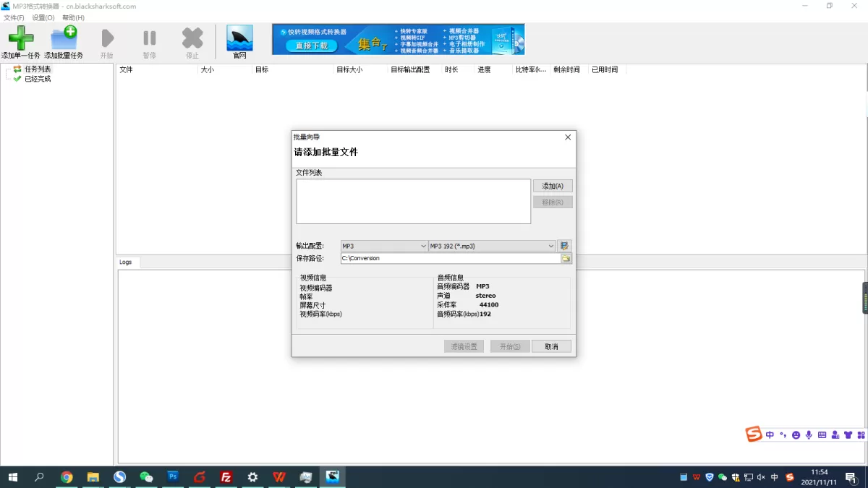Click the taskbar search magnifier
Screen dimensions: 868x488
coord(40,477)
